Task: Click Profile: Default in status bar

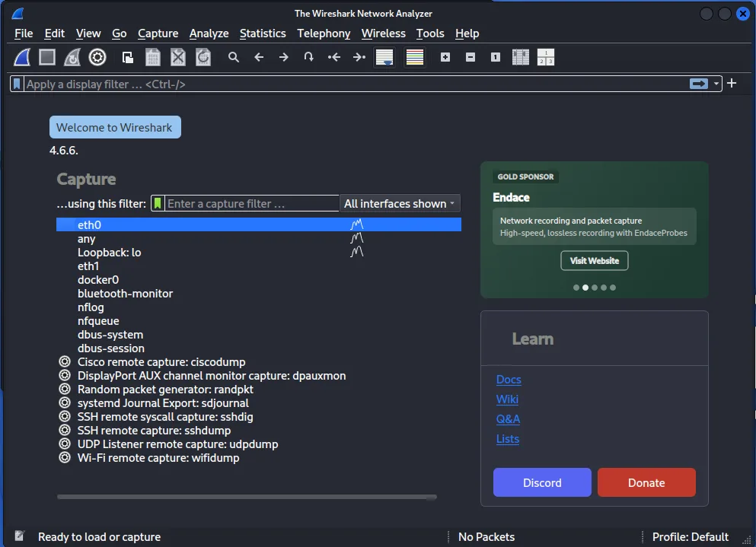Action: (x=690, y=536)
